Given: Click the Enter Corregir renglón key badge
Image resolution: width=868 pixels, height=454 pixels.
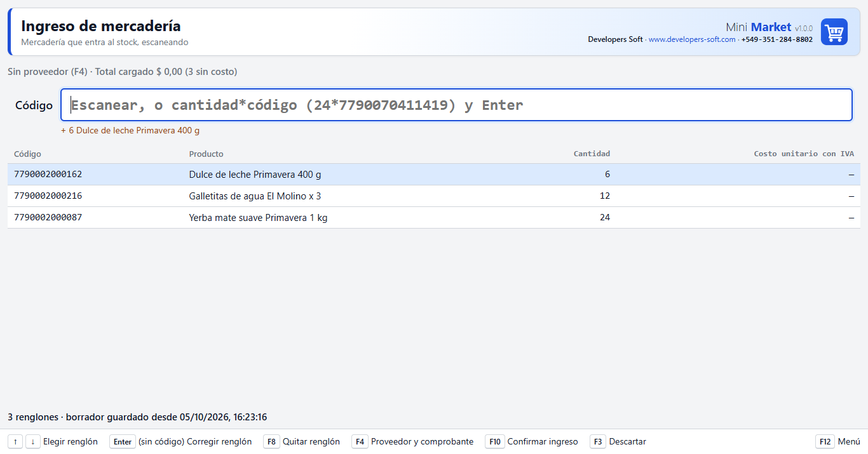Looking at the screenshot, I should point(123,442).
